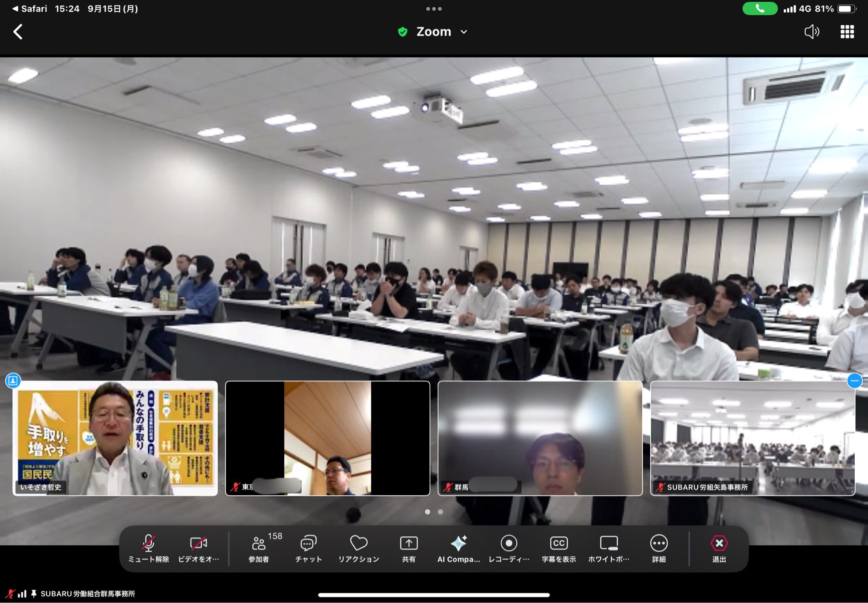Go back with the top-left arrow
868x603 pixels.
(x=18, y=32)
